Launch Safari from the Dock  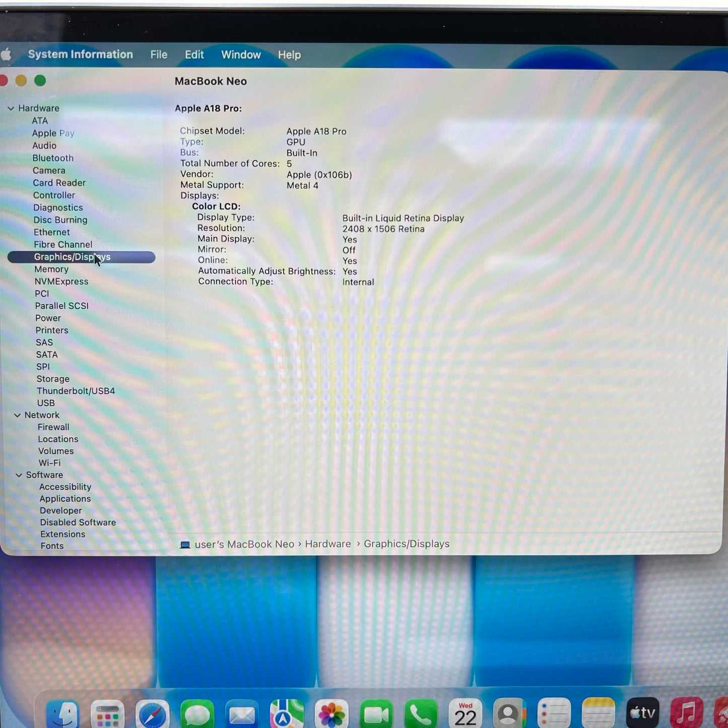[x=152, y=714]
